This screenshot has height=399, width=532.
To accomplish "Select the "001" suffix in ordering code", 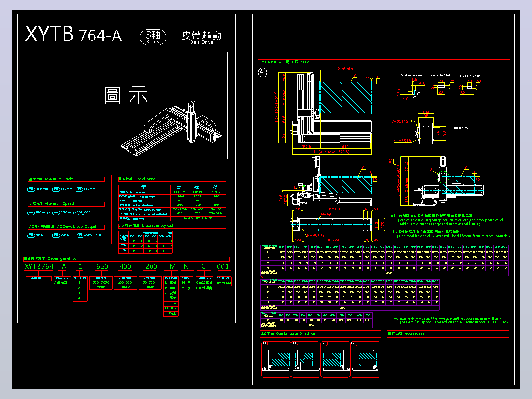I will [x=223, y=267].
